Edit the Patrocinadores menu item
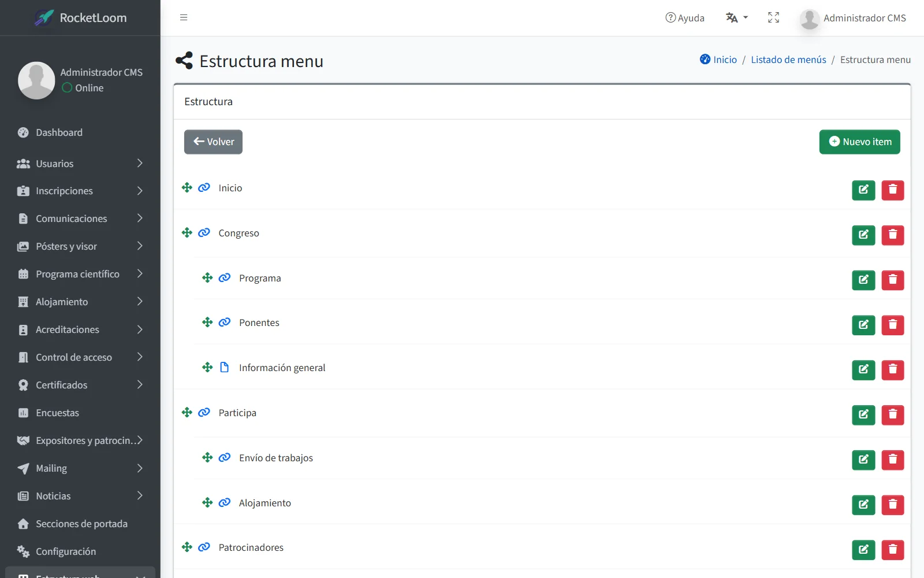924x578 pixels. (x=863, y=550)
